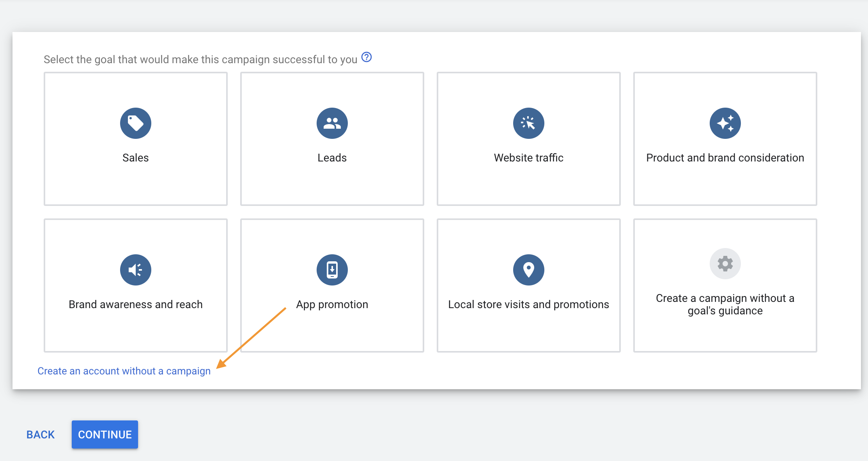Open the help question mark icon
The height and width of the screenshot is (461, 868).
pyautogui.click(x=367, y=57)
